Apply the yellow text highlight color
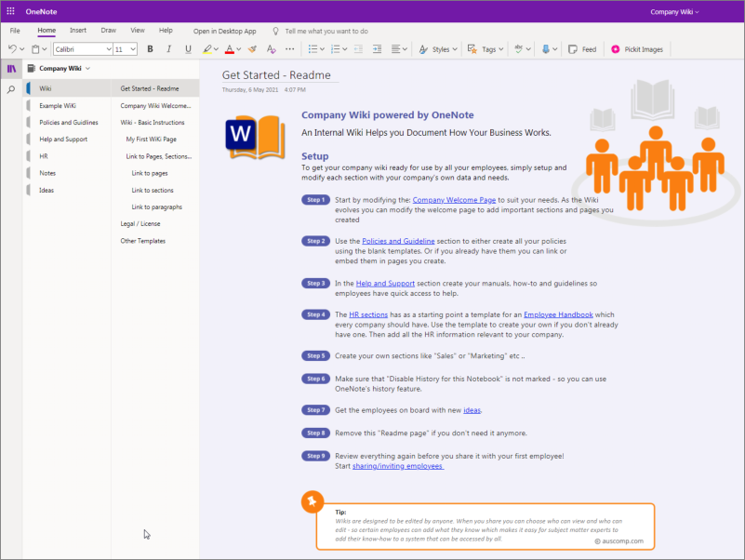 207,49
